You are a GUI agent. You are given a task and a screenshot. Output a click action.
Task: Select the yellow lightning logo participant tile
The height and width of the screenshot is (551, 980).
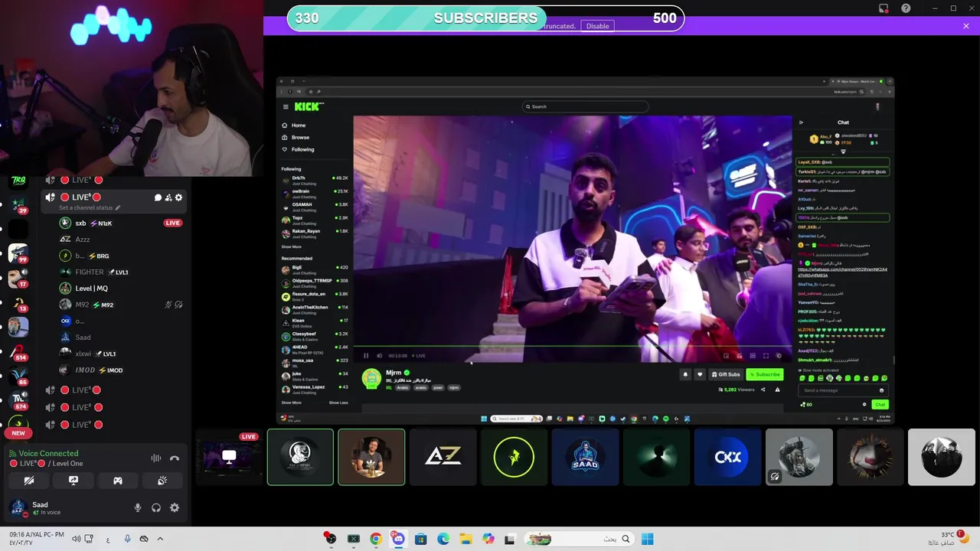(x=514, y=458)
